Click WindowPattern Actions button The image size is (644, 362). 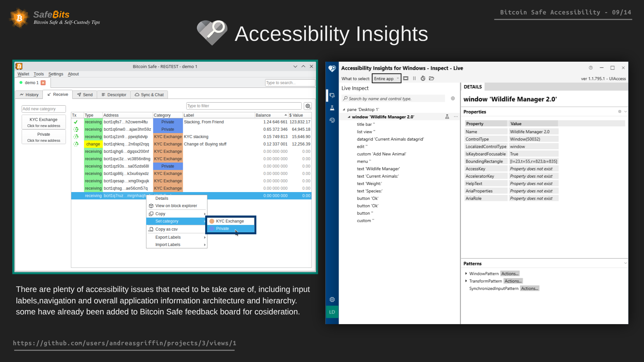pyautogui.click(x=510, y=274)
